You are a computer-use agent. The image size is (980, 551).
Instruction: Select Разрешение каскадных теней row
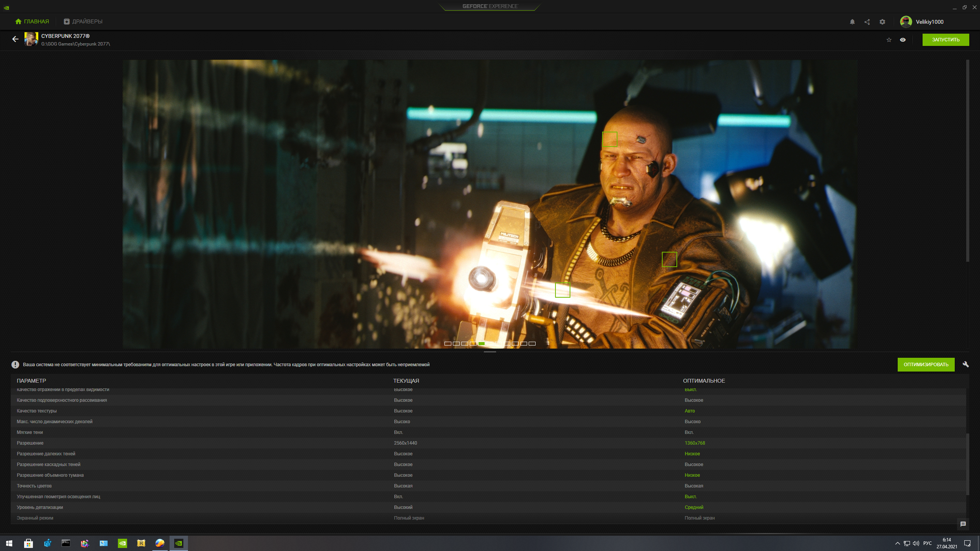488,465
